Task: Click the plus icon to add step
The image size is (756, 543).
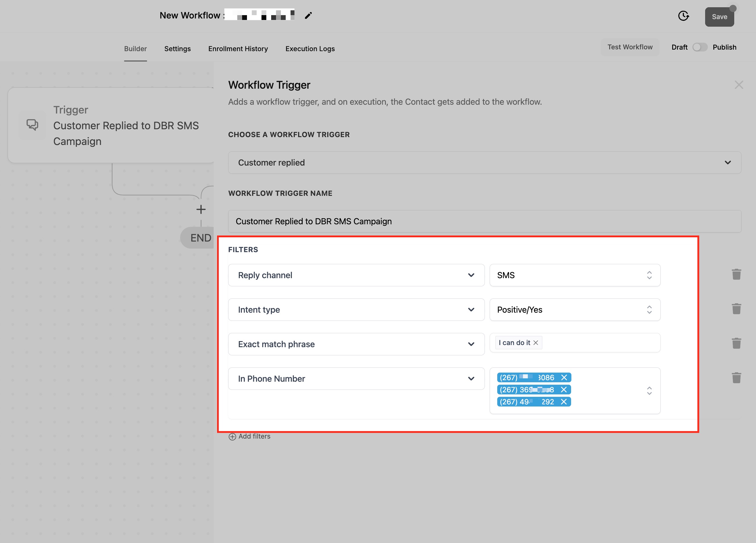Action: tap(201, 209)
